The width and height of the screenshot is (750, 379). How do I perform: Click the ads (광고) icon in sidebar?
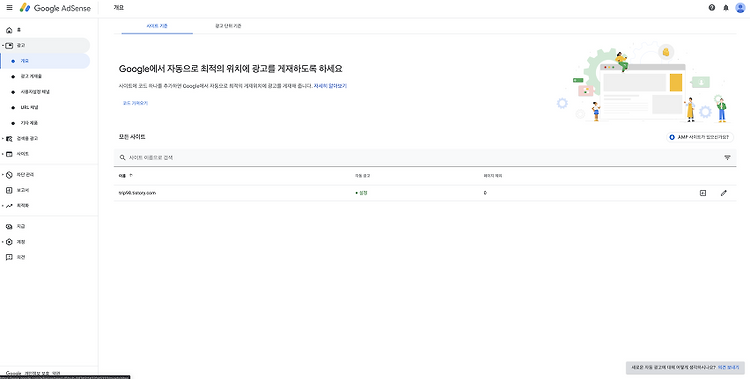(x=9, y=45)
